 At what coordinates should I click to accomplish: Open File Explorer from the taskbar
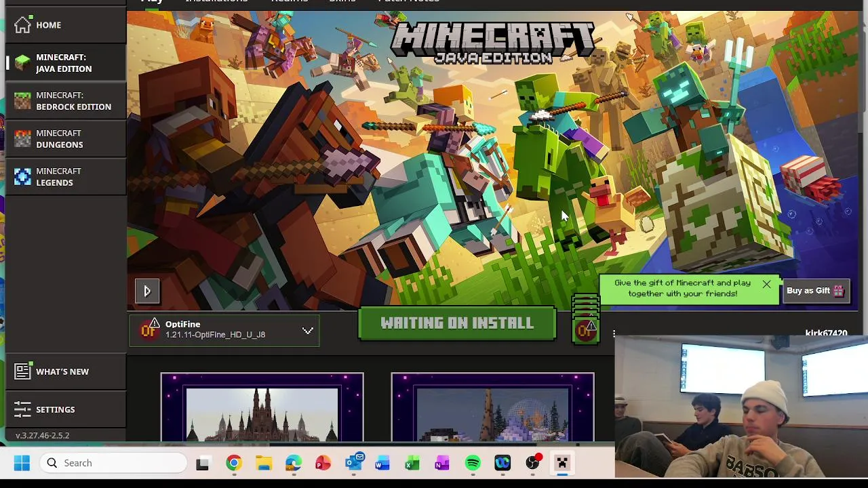tap(264, 464)
